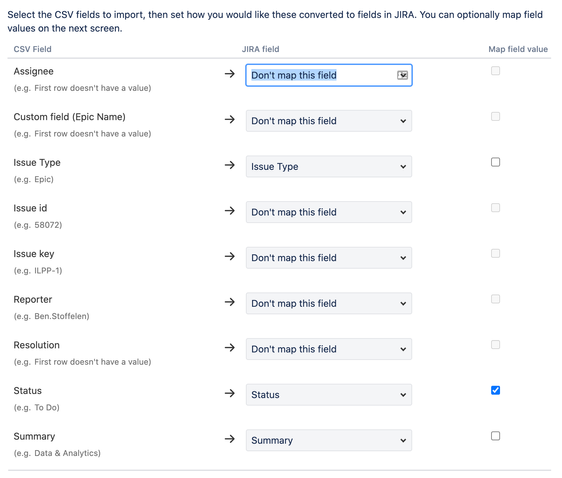562x478 pixels.
Task: Enable map field value for Summary
Action: tap(495, 436)
